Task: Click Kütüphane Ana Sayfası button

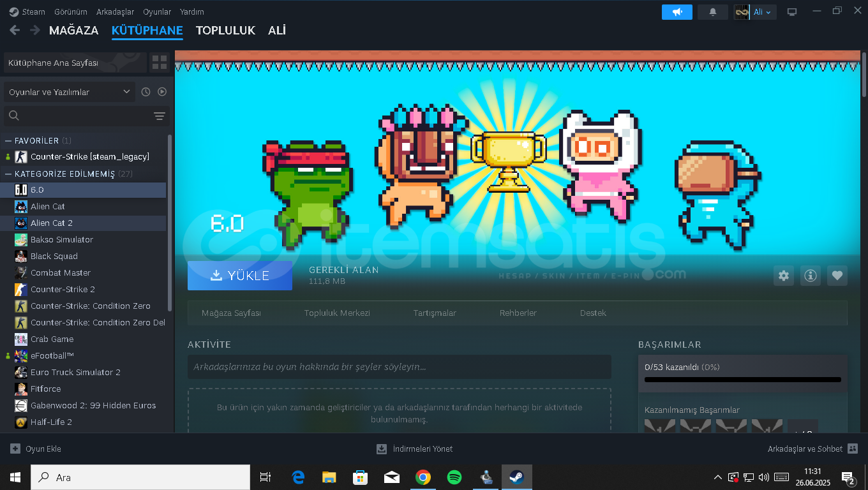Action: pyautogui.click(x=75, y=63)
